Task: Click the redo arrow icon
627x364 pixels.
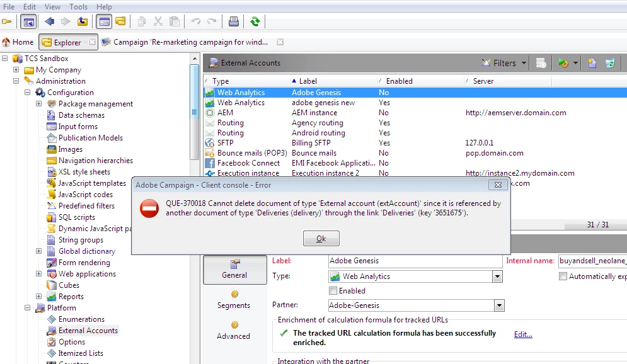Action: (212, 21)
